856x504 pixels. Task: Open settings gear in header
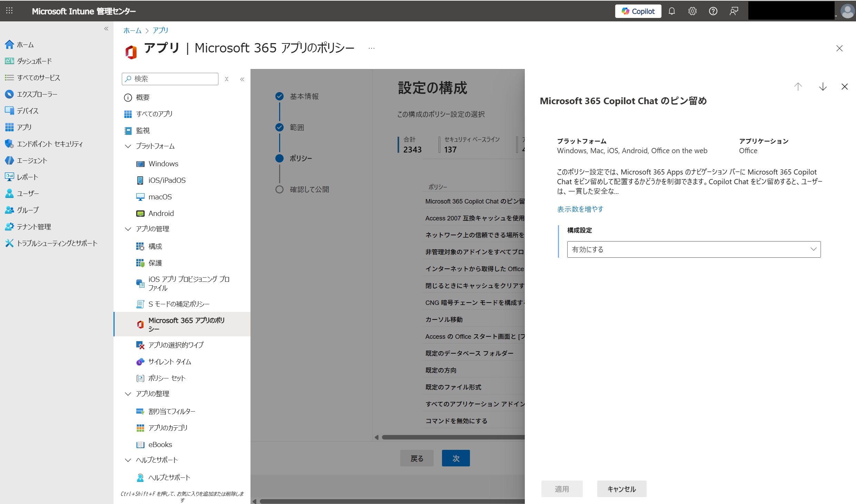click(692, 11)
